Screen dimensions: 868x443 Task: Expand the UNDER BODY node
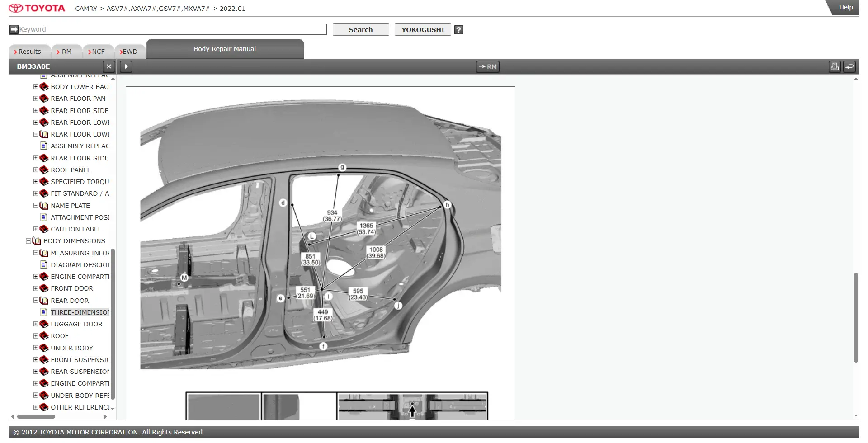point(36,348)
